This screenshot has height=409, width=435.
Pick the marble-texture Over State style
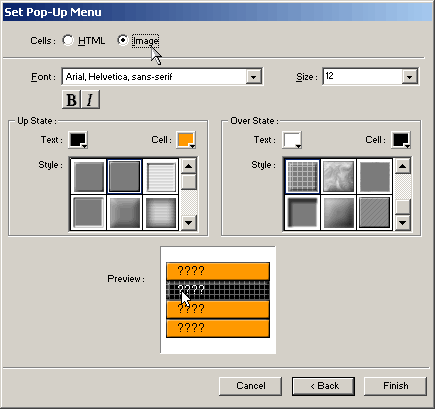pyautogui.click(x=338, y=177)
